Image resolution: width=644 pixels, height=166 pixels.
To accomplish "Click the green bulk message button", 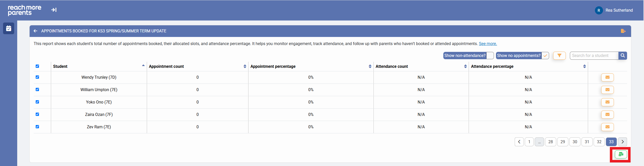I will (x=621, y=154).
